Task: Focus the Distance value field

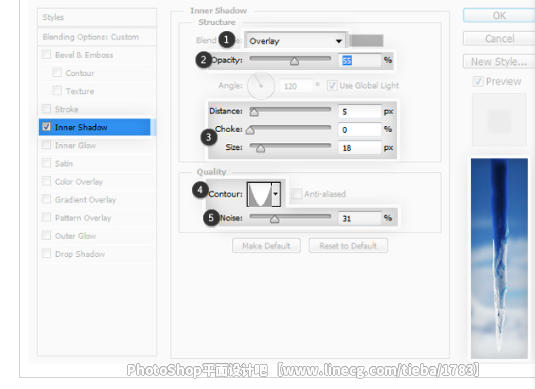Action: click(x=360, y=112)
